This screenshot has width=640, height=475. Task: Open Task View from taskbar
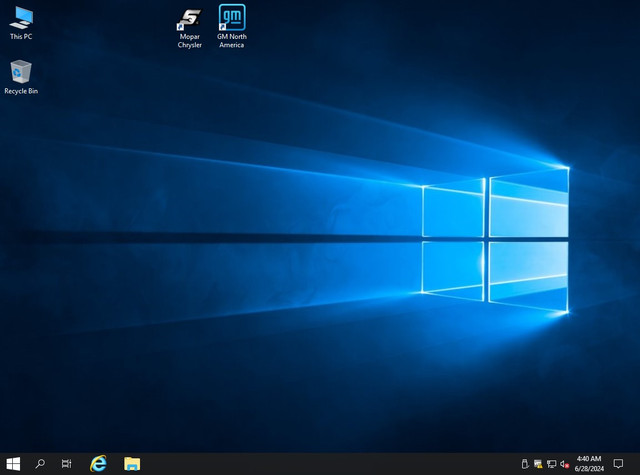pos(66,464)
